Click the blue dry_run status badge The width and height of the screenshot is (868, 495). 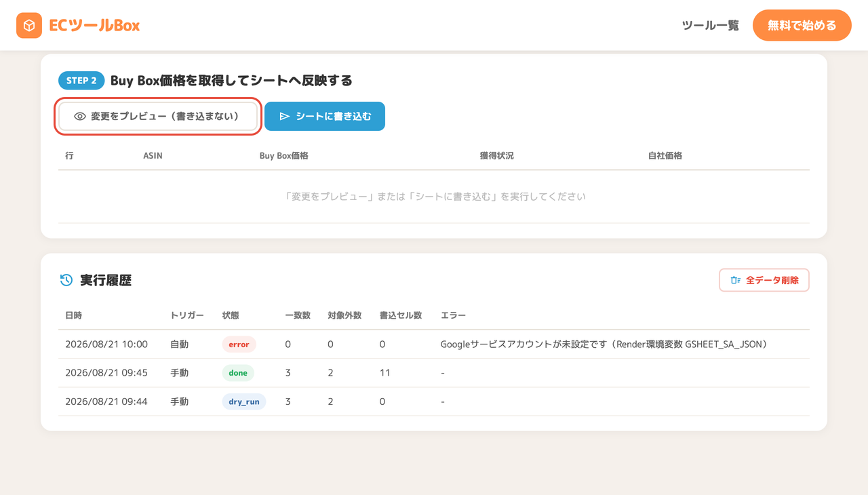(x=244, y=401)
